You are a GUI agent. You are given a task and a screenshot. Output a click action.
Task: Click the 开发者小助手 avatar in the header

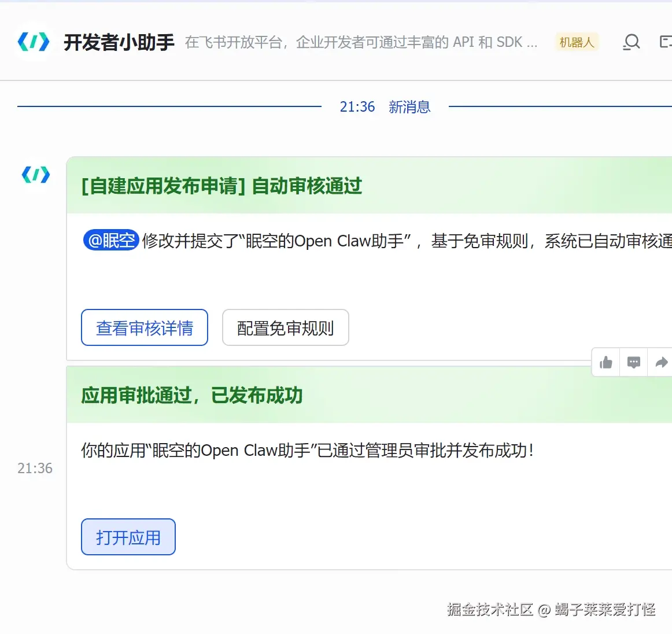click(34, 42)
